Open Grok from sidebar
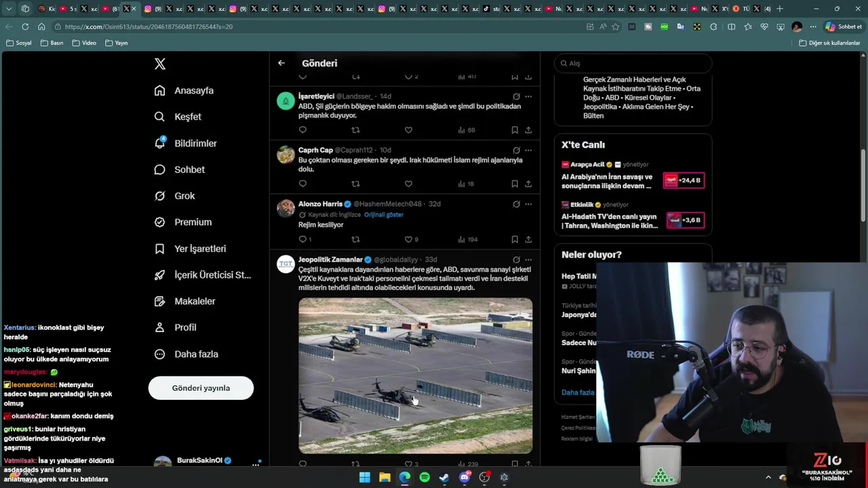This screenshot has width=868, height=488. (174, 196)
